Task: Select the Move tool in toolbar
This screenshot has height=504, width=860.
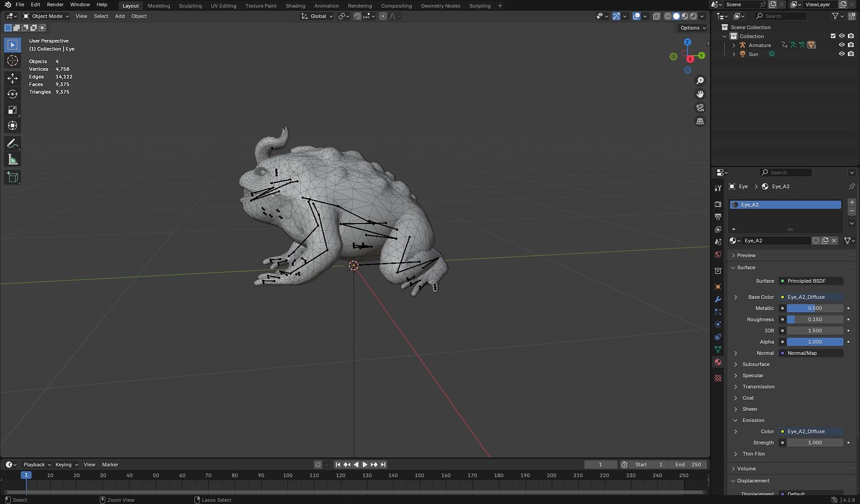Action: click(x=13, y=78)
